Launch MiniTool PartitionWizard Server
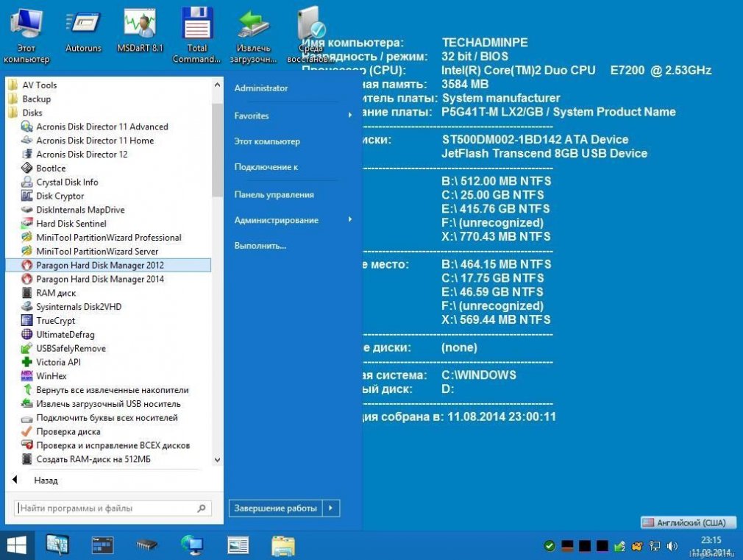The width and height of the screenshot is (743, 560). click(x=97, y=252)
